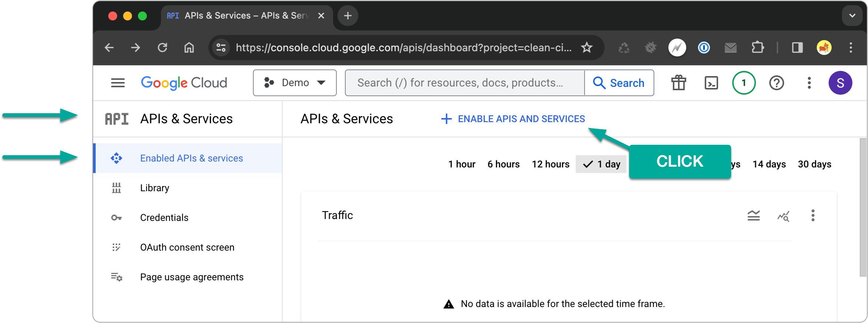Image resolution: width=868 pixels, height=323 pixels.
Task: Open Traffic chart explore metrics icon
Action: point(783,215)
